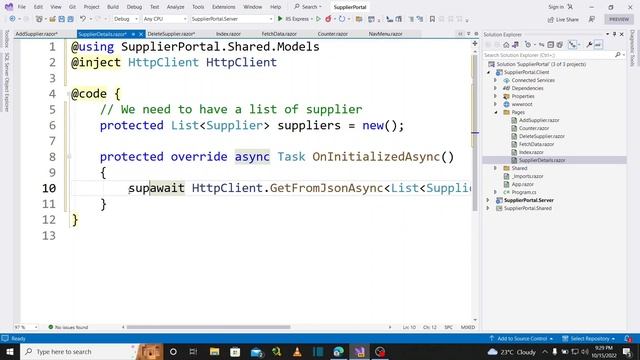Screen dimensions: 640x360
Task: Expand the SupplierPortal.Server project
Action: tap(489, 200)
